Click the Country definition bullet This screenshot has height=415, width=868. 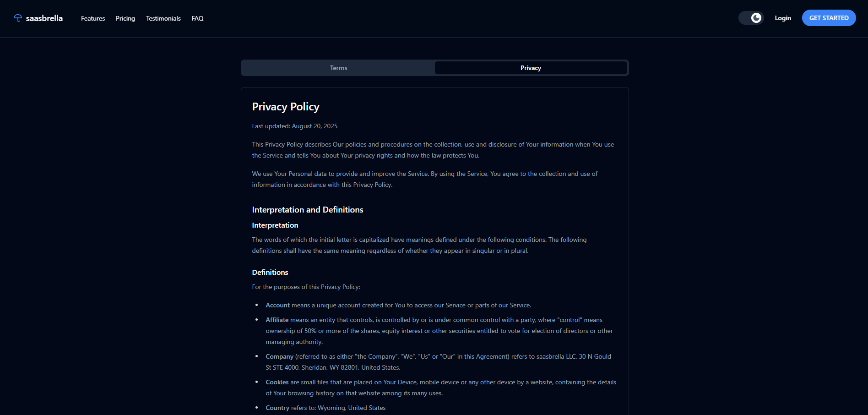325,408
